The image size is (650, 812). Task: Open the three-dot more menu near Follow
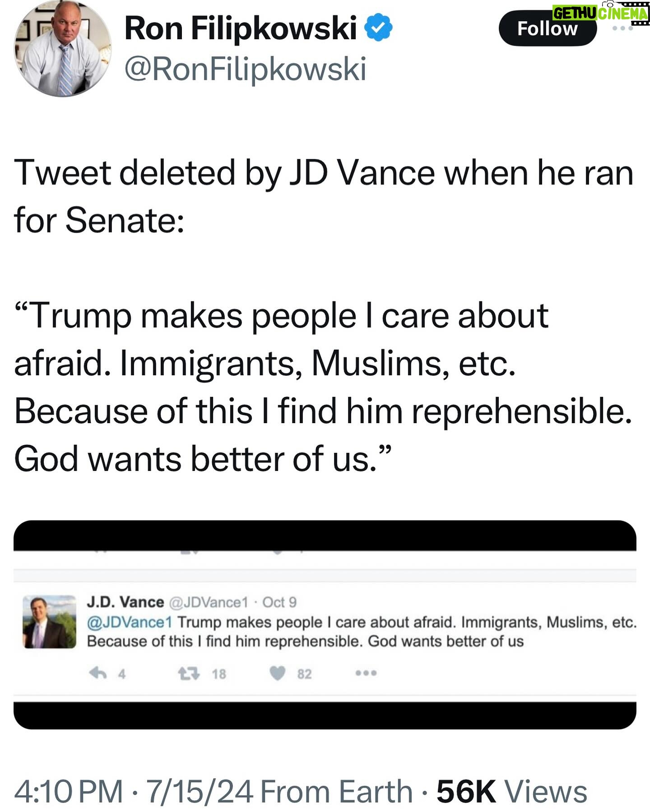pyautogui.click(x=623, y=29)
